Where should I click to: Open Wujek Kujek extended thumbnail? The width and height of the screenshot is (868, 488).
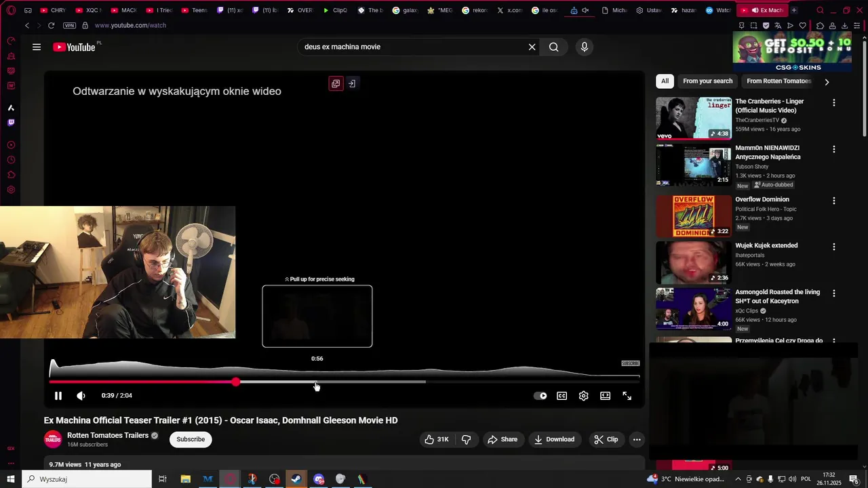point(694,262)
